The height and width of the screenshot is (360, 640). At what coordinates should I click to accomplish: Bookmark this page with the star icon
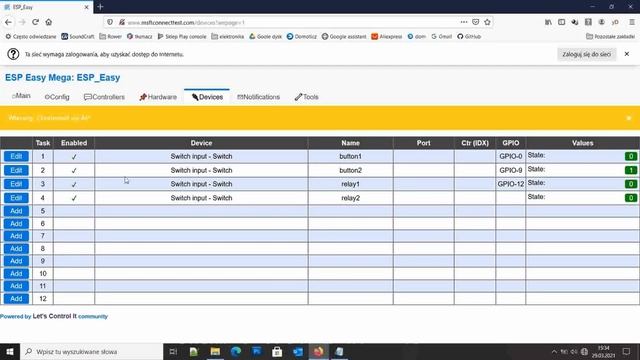[487, 22]
